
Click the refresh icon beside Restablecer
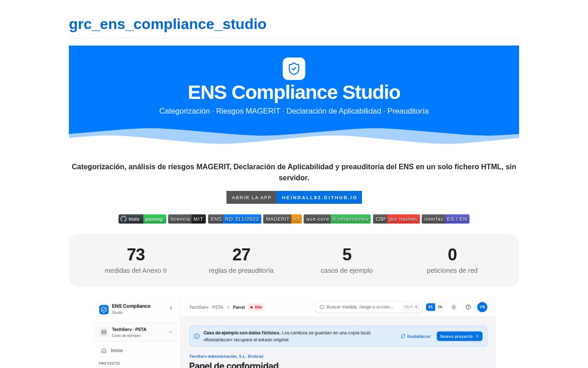click(403, 336)
